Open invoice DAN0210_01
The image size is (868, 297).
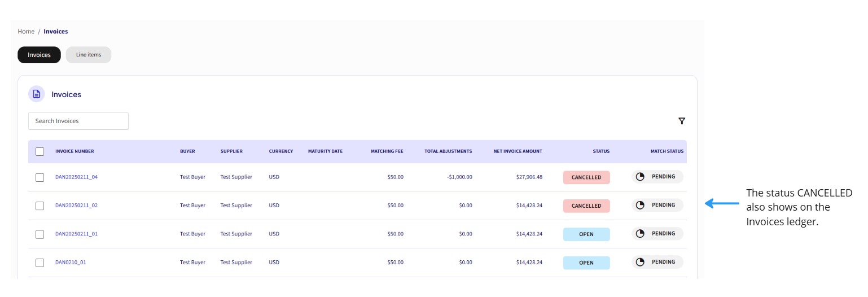tap(71, 263)
